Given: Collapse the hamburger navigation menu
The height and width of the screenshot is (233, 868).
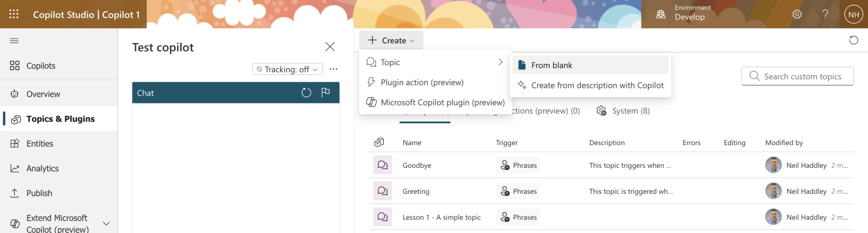Looking at the screenshot, I should [14, 41].
